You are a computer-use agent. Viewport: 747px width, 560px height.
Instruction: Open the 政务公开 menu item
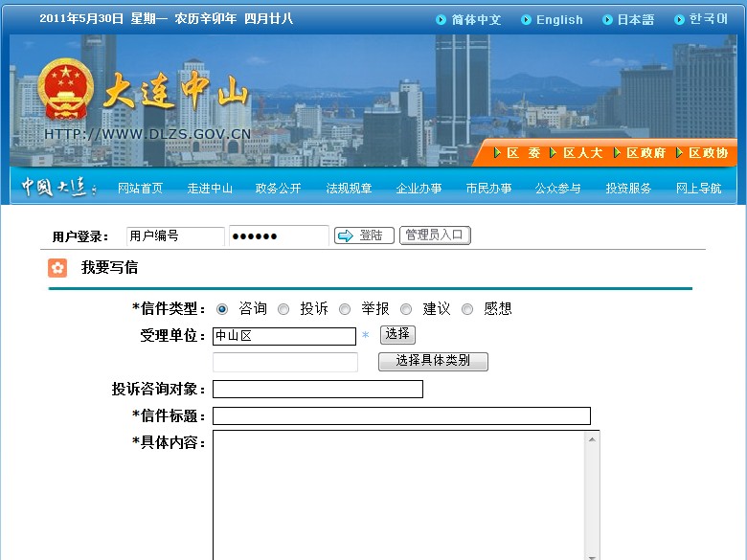tap(279, 189)
